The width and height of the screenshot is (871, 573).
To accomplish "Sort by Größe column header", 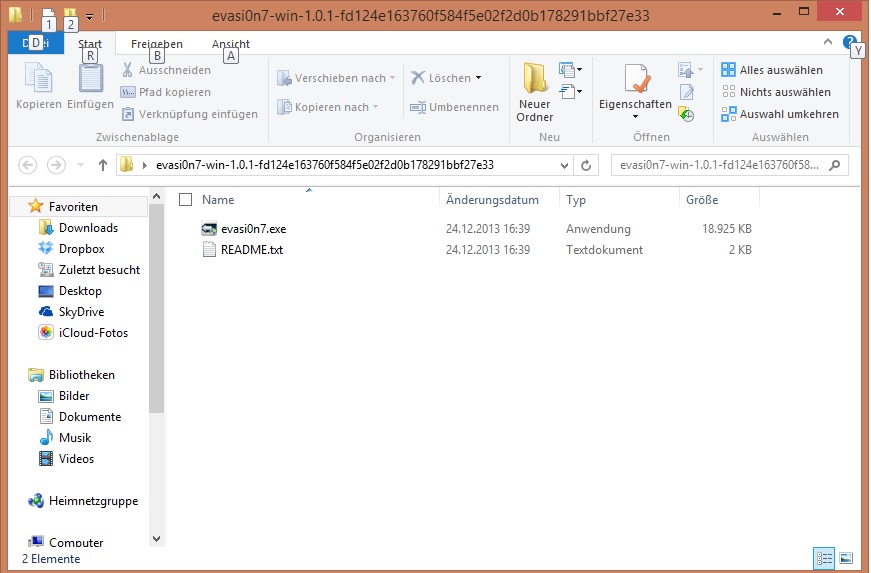I will point(702,200).
